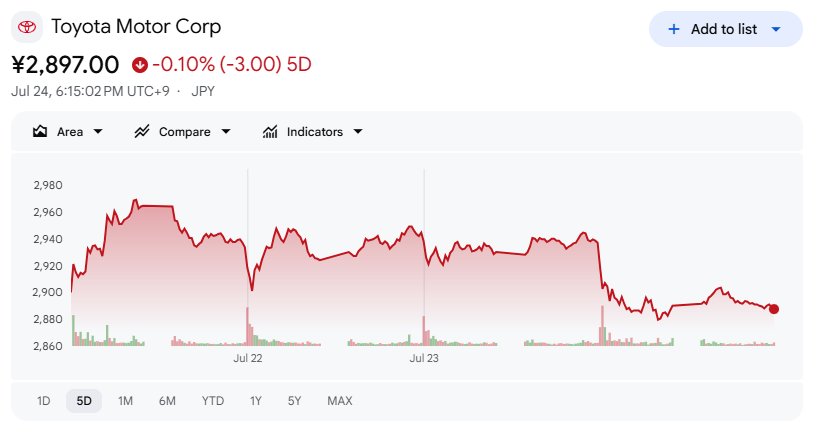
Task: Select the 5D time range
Action: click(x=84, y=401)
